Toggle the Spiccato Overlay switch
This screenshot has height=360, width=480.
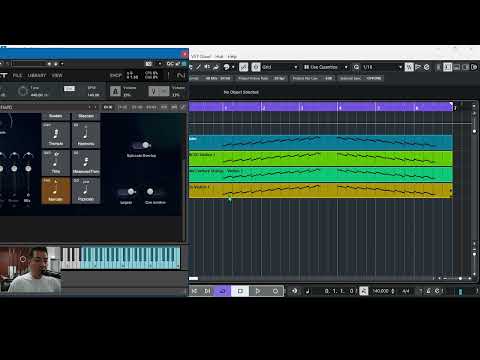pos(142,145)
